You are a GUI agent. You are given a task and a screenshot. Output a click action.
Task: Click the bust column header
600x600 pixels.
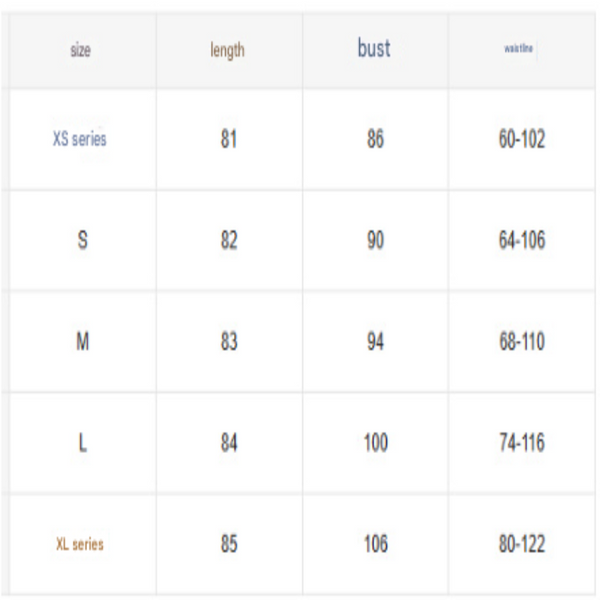tap(373, 49)
